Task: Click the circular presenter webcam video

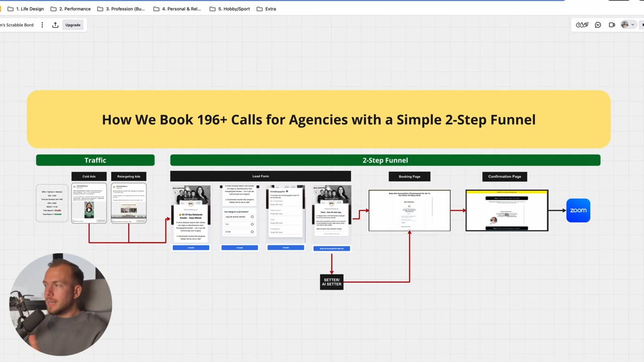Action: click(60, 305)
